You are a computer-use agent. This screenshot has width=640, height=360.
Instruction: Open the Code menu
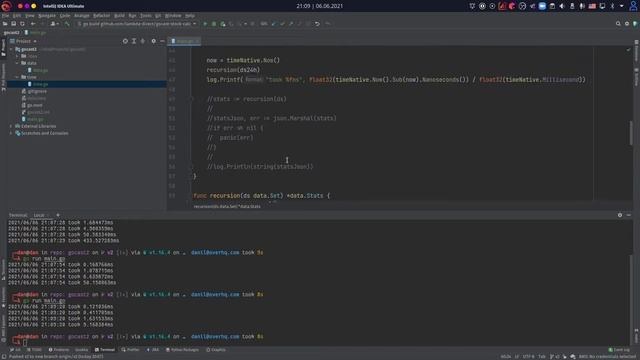[x=65, y=16]
